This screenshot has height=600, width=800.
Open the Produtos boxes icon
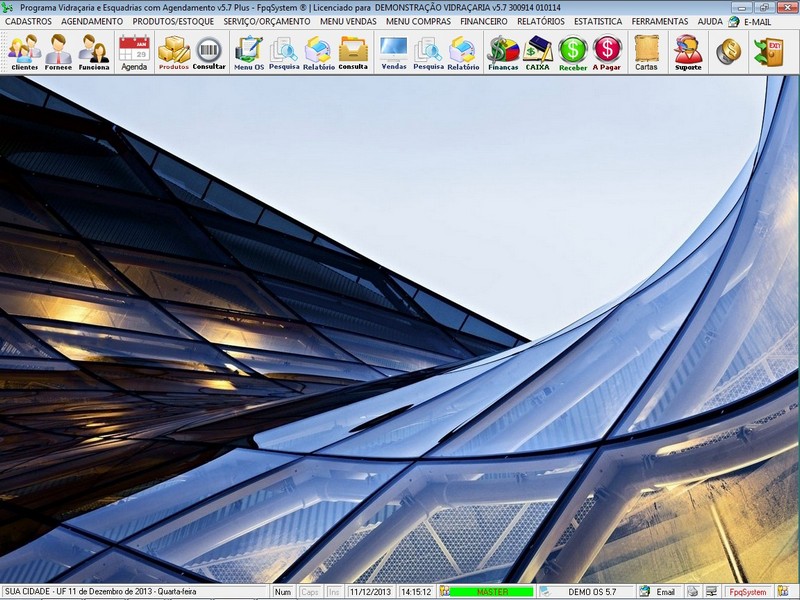(174, 51)
